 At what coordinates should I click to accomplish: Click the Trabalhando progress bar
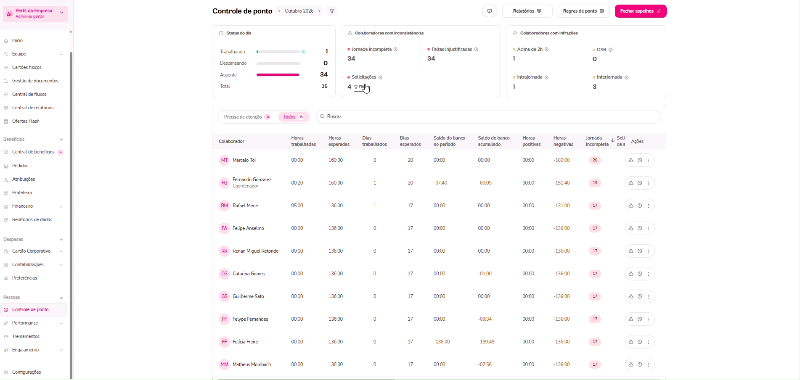point(278,52)
